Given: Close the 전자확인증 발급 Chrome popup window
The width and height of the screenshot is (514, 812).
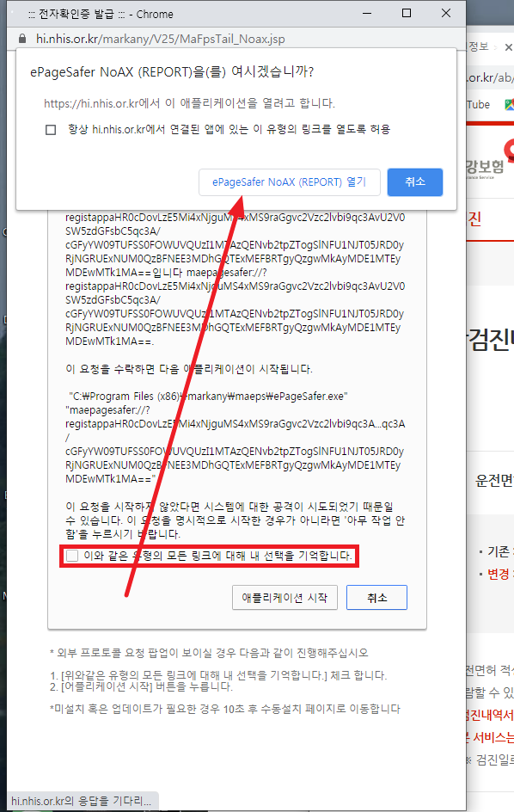Looking at the screenshot, I should (x=446, y=14).
